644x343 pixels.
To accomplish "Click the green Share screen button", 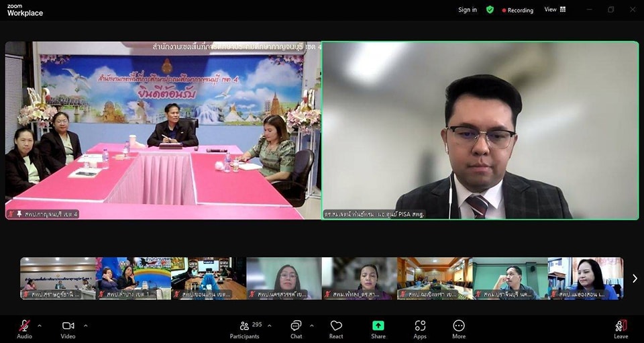I will [x=378, y=330].
